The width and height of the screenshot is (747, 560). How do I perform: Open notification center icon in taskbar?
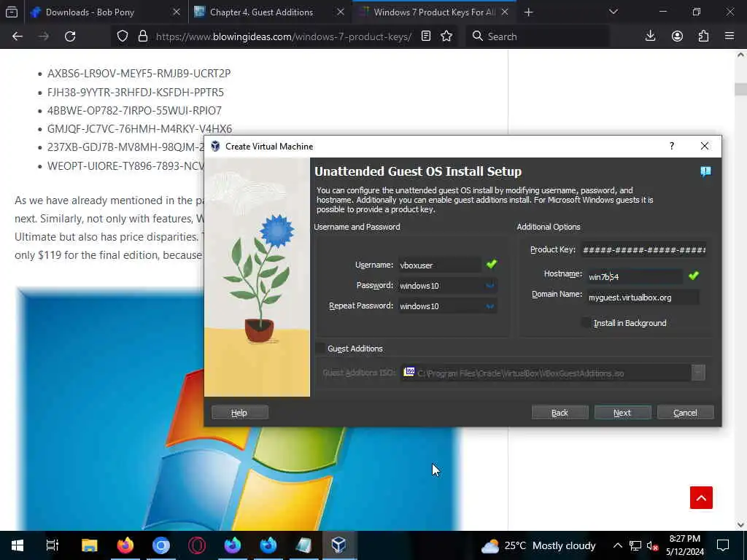(x=723, y=545)
